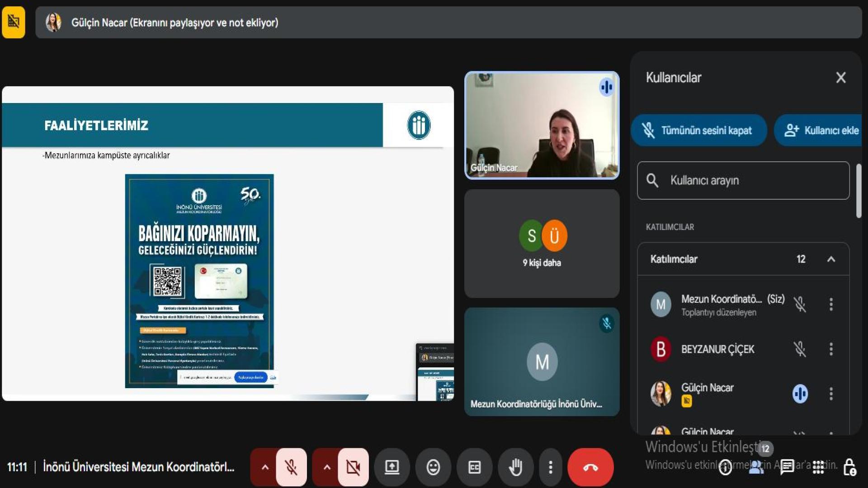This screenshot has height=488, width=868.
Task: Click the raise hand icon
Action: click(516, 467)
